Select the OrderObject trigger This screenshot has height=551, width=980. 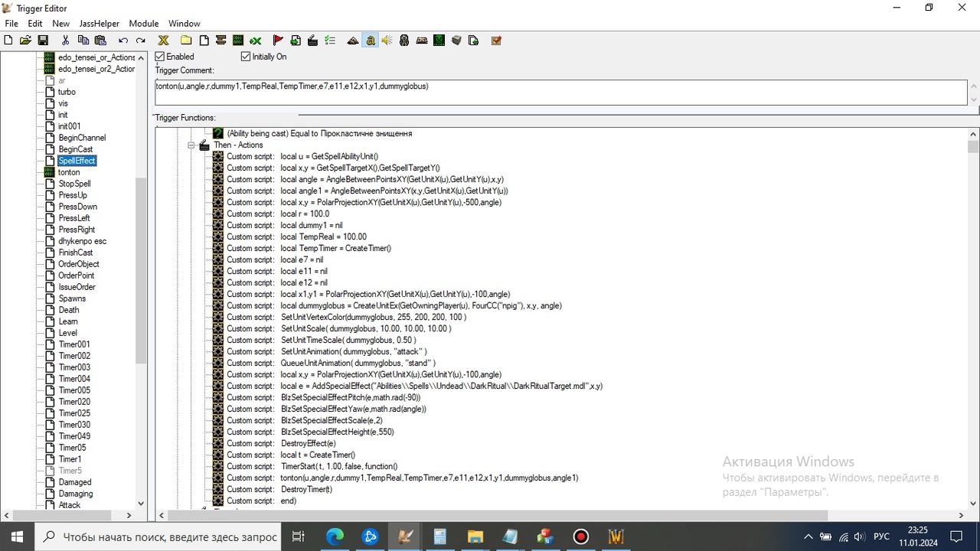tap(79, 264)
